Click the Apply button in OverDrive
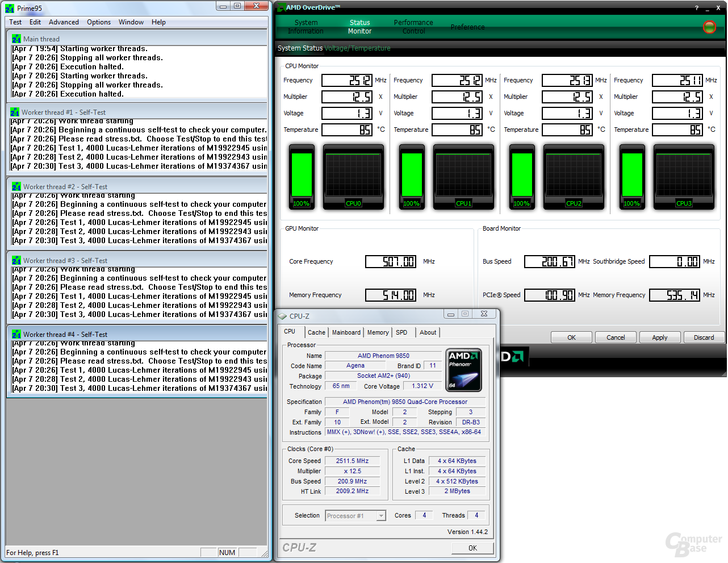This screenshot has width=728, height=563. tap(660, 337)
